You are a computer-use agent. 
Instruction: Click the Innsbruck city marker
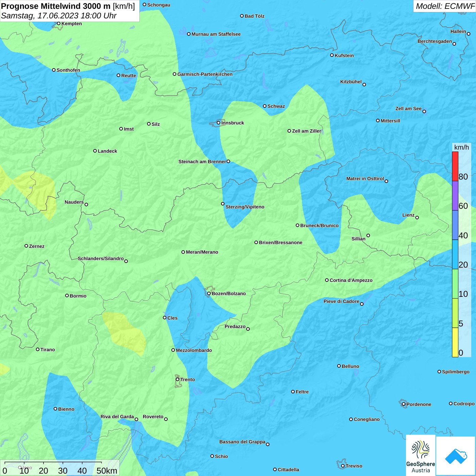pos(219,123)
